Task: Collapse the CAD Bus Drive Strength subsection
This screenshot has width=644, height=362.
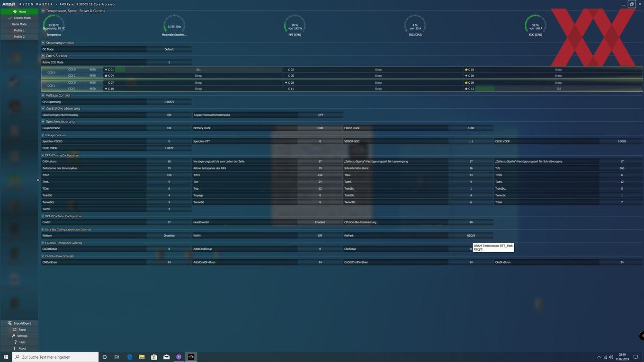Action: [x=43, y=256]
